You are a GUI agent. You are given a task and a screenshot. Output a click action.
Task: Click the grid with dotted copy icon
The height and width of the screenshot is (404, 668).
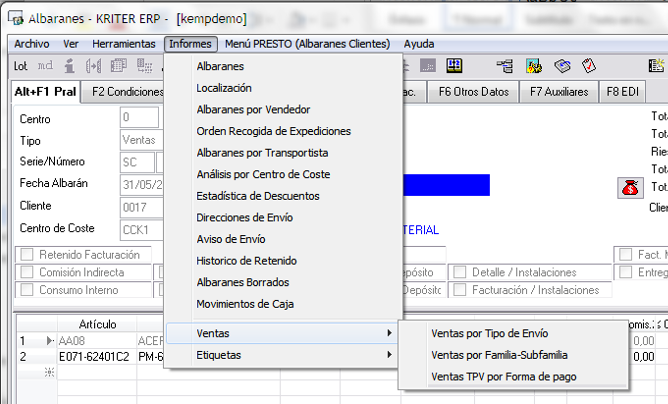point(144,66)
